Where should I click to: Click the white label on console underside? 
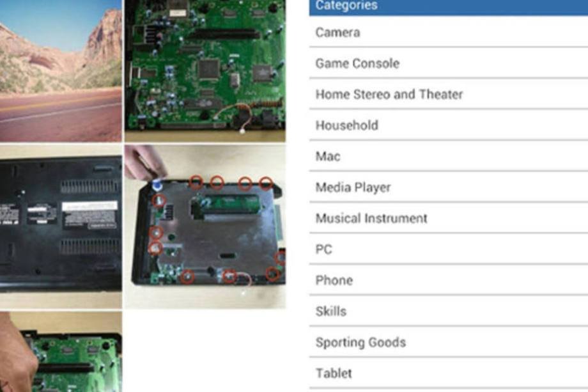click(x=90, y=206)
